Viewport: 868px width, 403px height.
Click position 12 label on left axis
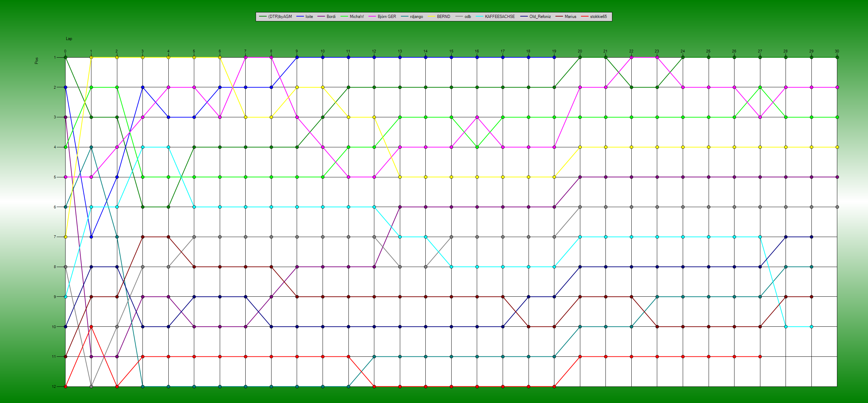[54, 386]
